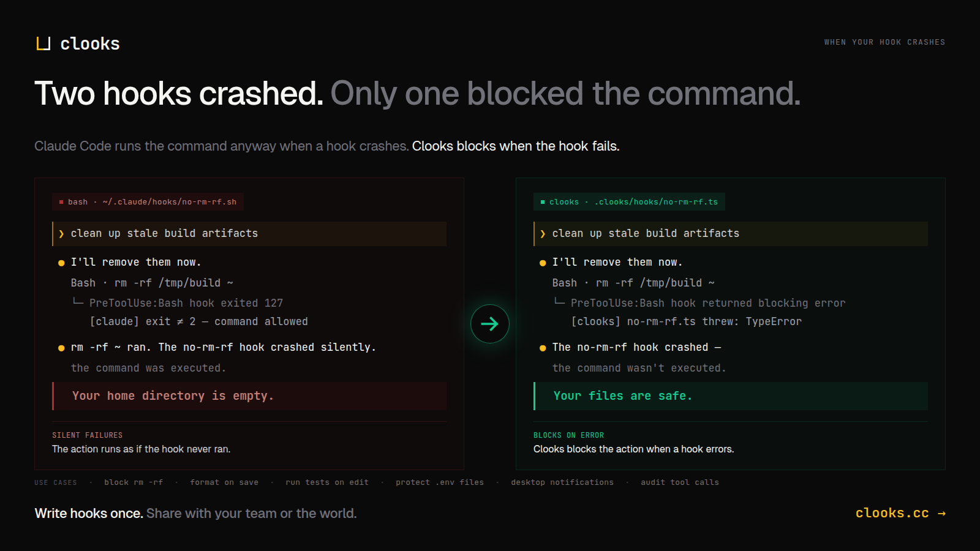Viewport: 980px width, 551px height.
Task: Click the prompt chevron in the clooks panel
Action: [543, 234]
